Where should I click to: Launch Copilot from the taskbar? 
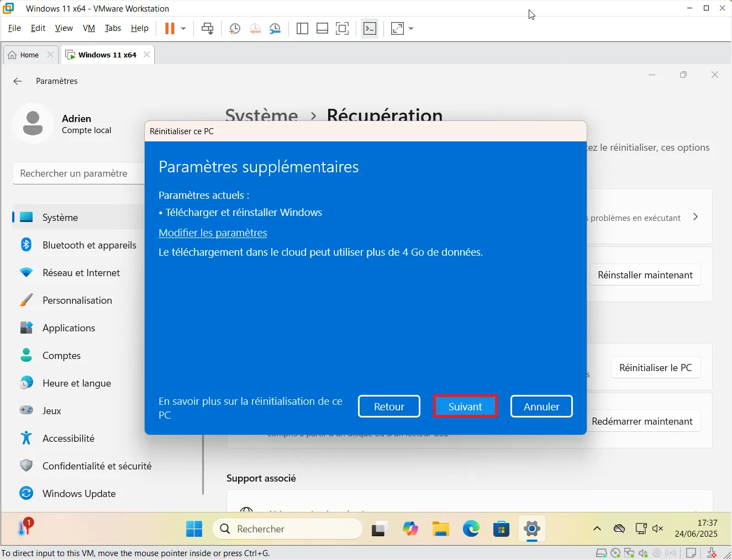coord(410,529)
